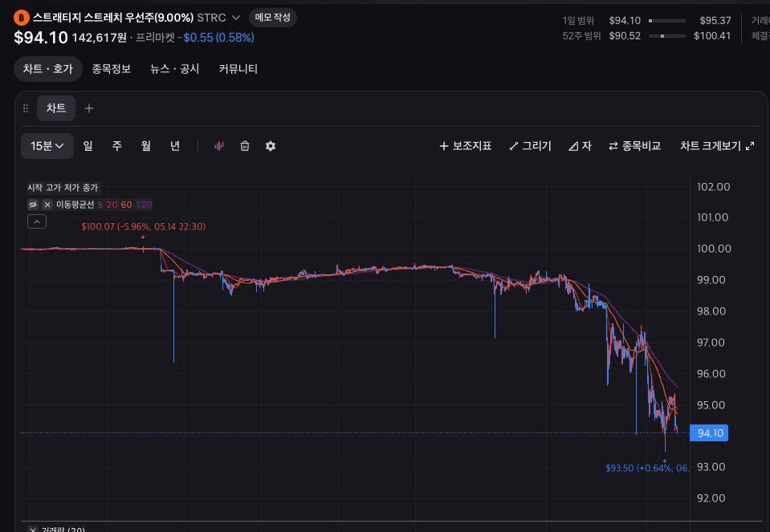Viewport: 770px width, 532px height.
Task: Click the 1일 범위 range slider
Action: tap(667, 21)
